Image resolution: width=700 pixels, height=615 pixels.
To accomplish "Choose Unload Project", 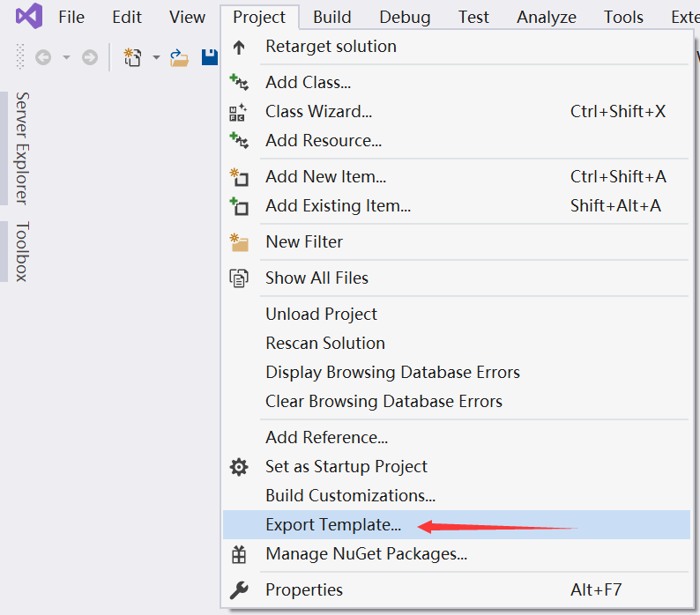I will [457, 315].
